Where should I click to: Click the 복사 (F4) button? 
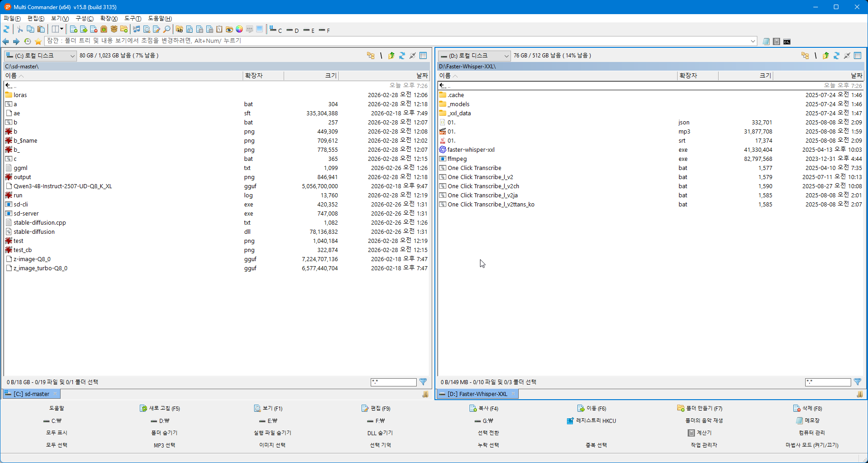click(484, 408)
